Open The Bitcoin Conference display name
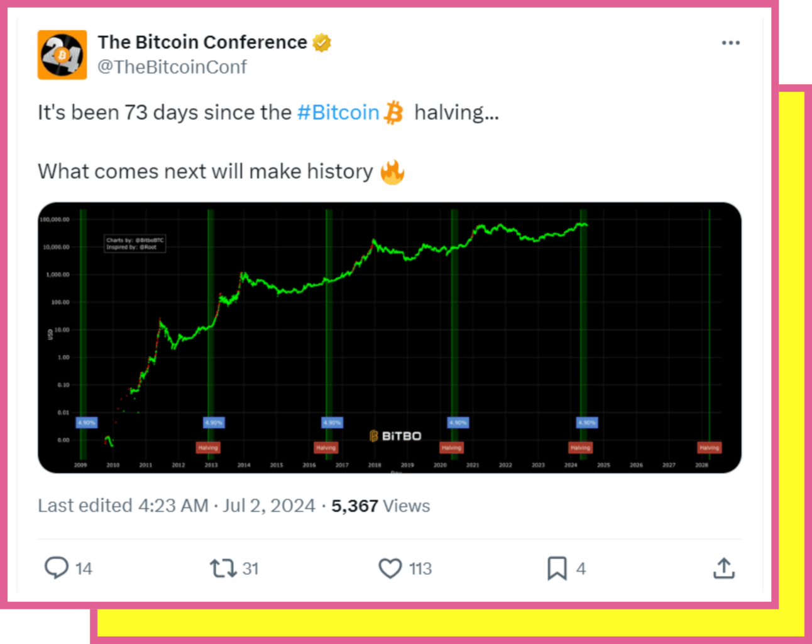The image size is (812, 644). tap(202, 42)
